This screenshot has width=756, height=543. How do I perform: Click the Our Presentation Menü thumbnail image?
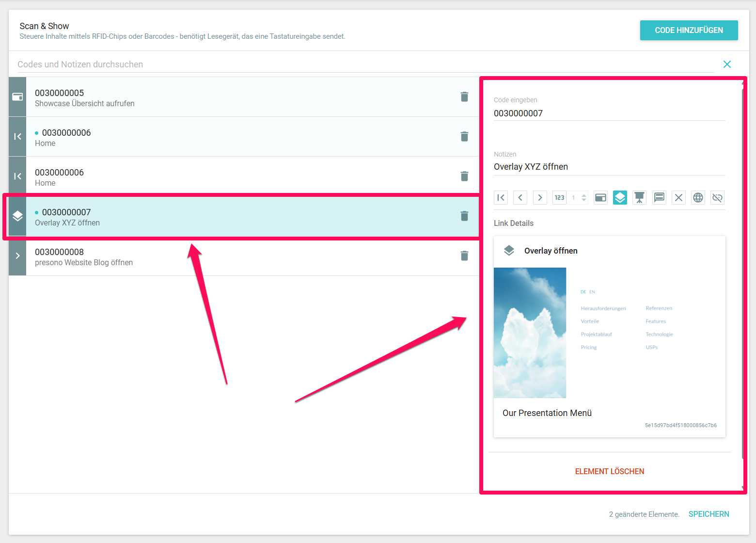click(x=530, y=333)
